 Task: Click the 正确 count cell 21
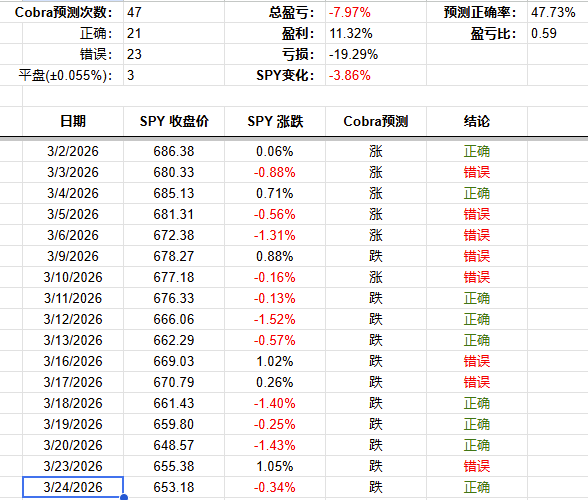point(174,33)
